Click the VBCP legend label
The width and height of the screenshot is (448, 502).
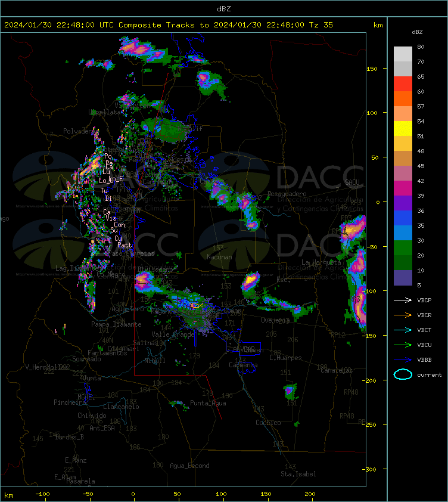pos(424,300)
